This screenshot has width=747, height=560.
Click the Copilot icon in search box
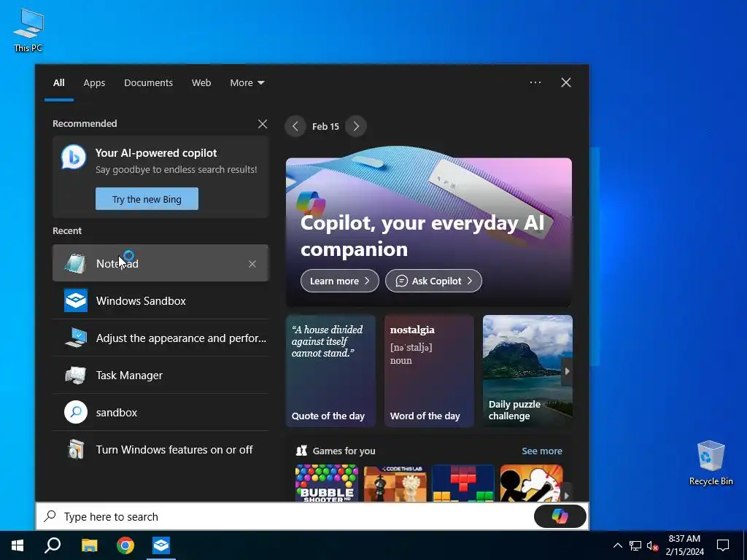560,516
